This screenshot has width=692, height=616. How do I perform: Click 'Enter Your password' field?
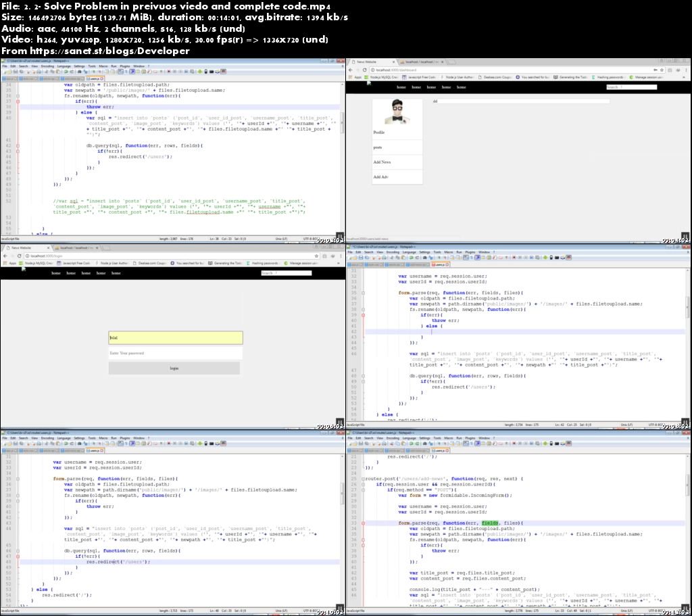(x=176, y=353)
